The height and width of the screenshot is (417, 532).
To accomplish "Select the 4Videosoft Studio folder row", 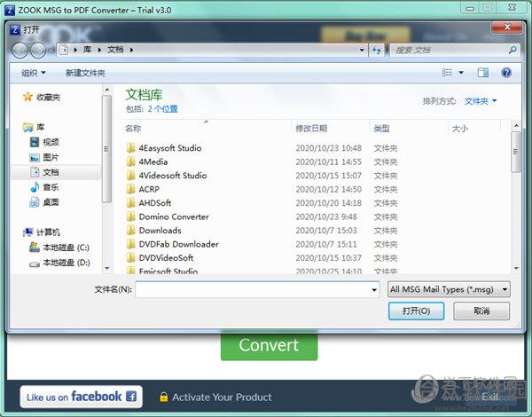I will pyautogui.click(x=316, y=176).
